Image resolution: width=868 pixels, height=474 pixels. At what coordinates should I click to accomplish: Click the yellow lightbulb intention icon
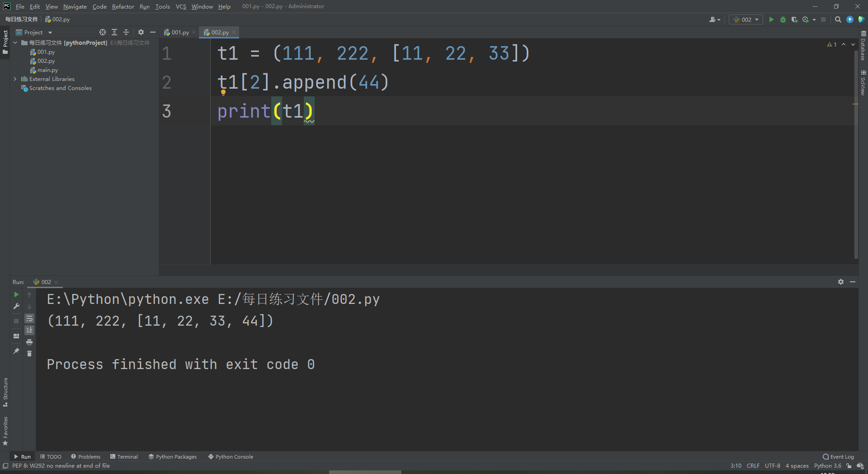pyautogui.click(x=223, y=92)
